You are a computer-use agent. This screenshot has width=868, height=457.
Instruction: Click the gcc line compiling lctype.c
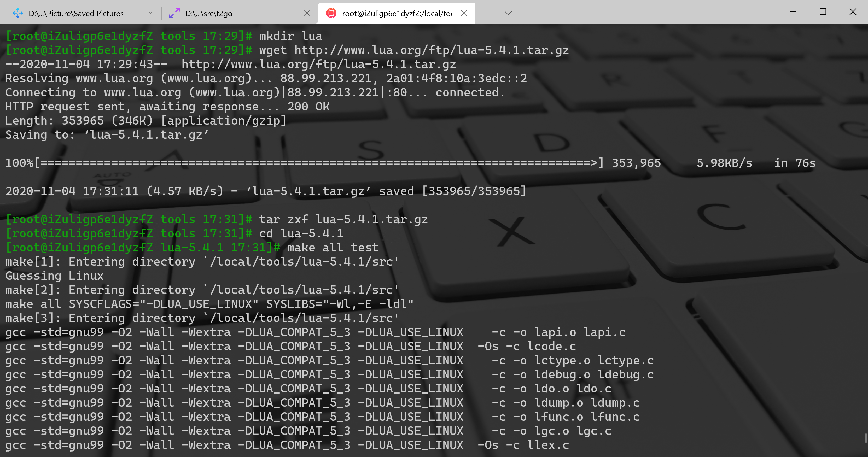(x=329, y=361)
